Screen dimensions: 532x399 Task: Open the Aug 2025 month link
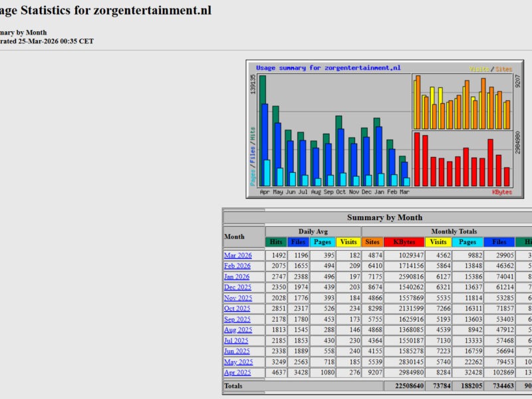click(x=237, y=330)
